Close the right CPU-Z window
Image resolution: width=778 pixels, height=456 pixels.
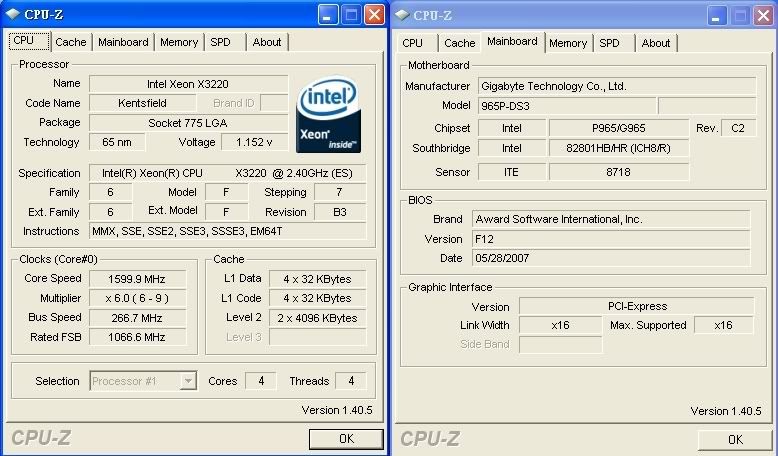(x=764, y=15)
